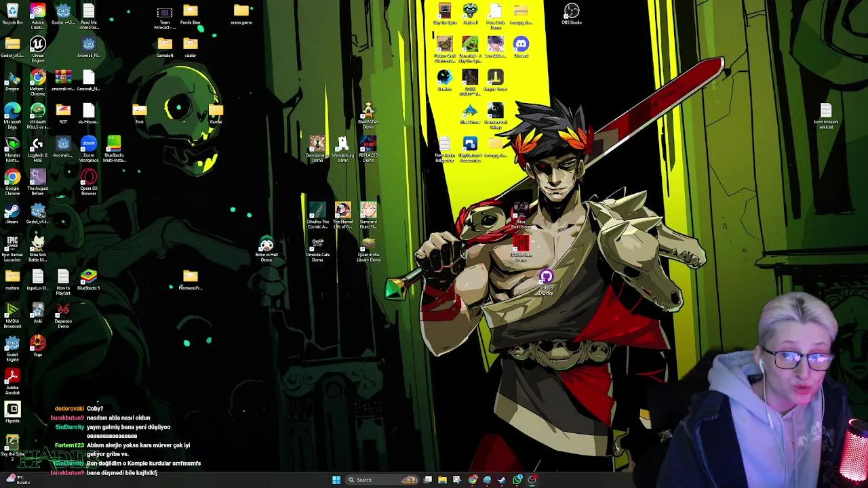This screenshot has height=488, width=868.
Task: Open Deperson Demo shortcut
Action: [x=63, y=315]
